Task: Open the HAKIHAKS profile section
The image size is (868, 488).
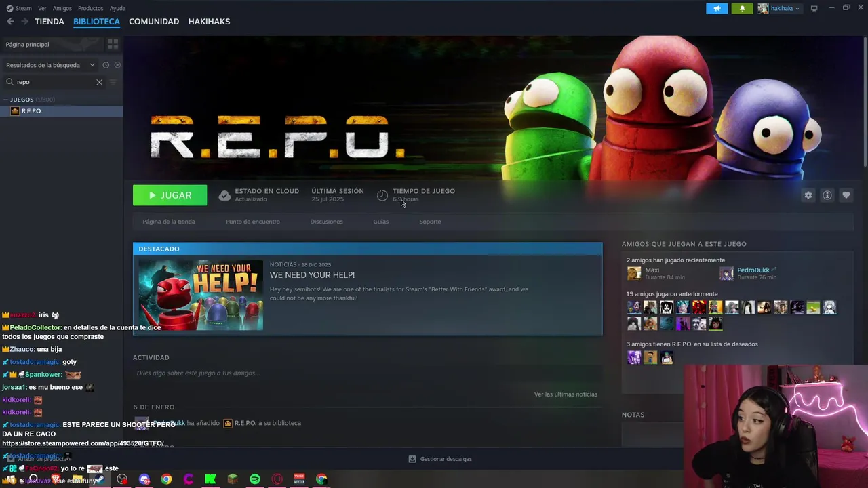Action: [x=209, y=22]
